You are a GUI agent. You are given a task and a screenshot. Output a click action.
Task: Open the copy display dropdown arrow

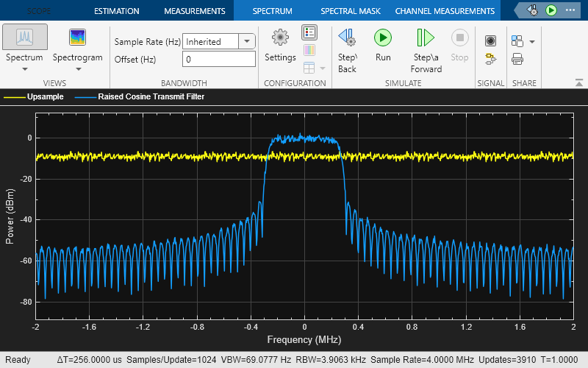pyautogui.click(x=532, y=41)
